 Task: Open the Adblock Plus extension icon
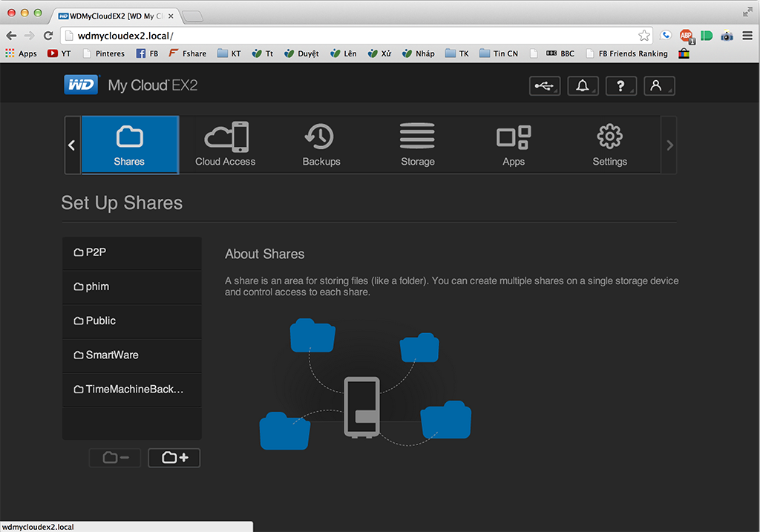(x=687, y=36)
